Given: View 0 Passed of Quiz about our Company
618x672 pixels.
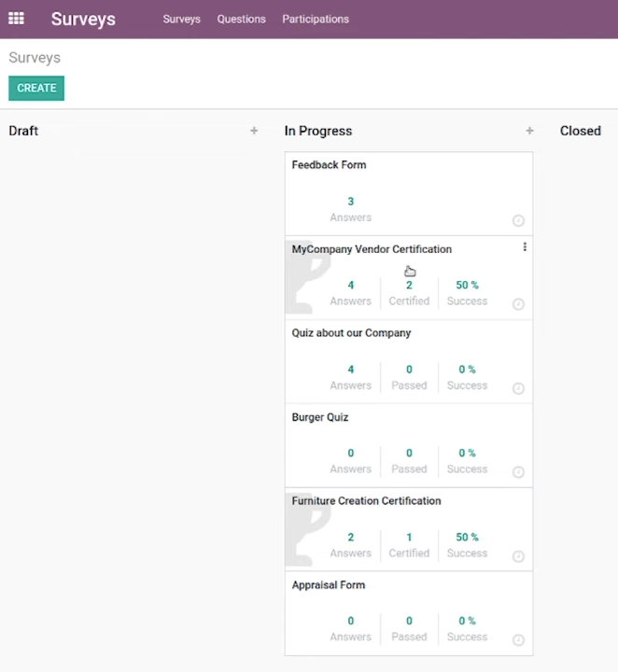Looking at the screenshot, I should pyautogui.click(x=409, y=377).
